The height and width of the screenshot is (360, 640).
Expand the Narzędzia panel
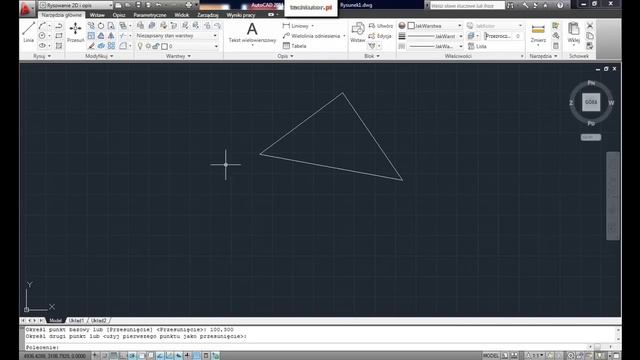coord(543,56)
